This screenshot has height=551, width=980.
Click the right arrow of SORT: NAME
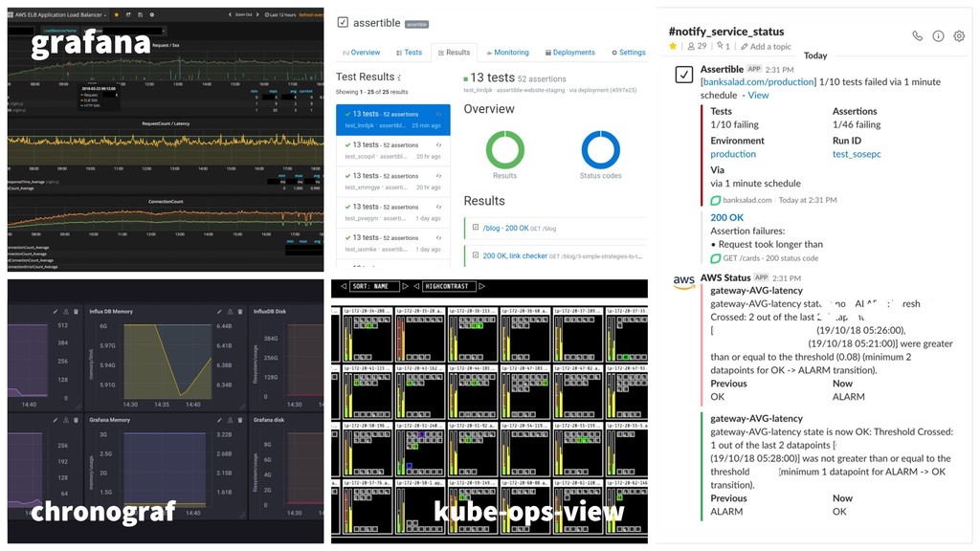pyautogui.click(x=405, y=286)
